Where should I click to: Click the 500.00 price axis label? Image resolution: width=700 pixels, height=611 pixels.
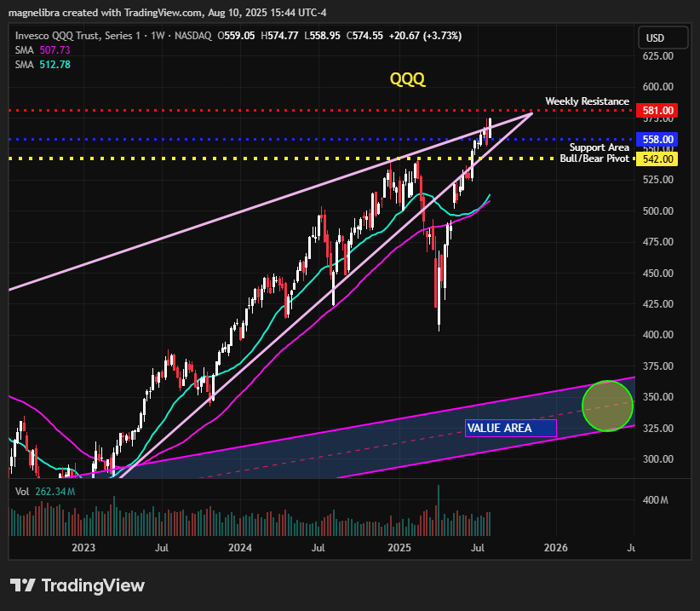[658, 210]
